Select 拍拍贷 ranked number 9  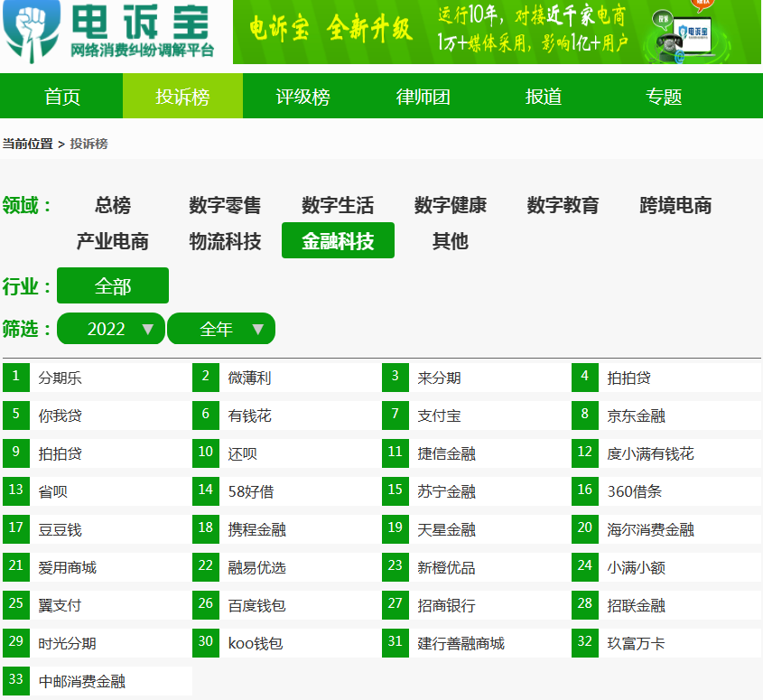98,453
